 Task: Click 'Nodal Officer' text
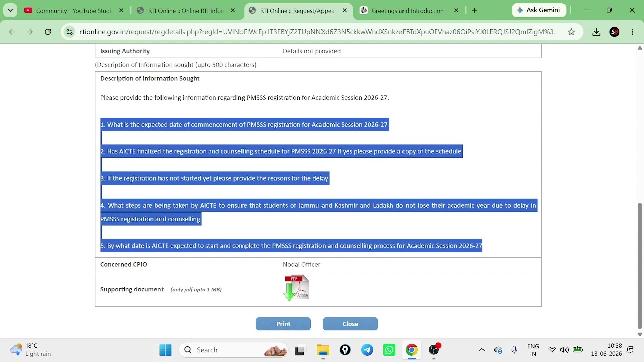point(301,264)
